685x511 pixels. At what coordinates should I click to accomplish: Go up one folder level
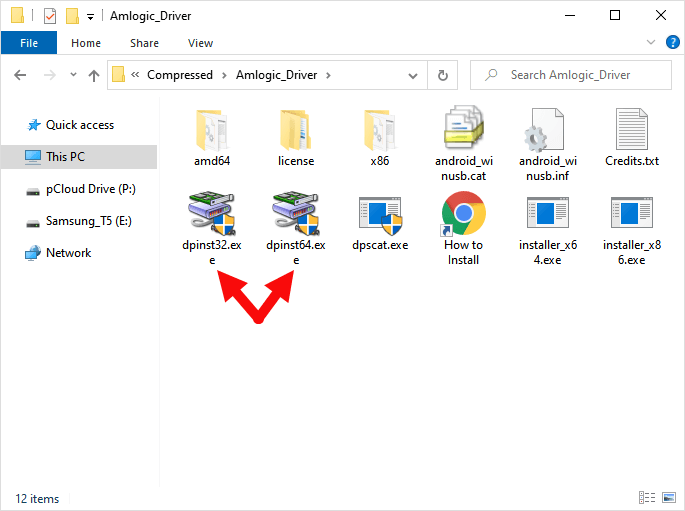(93, 76)
